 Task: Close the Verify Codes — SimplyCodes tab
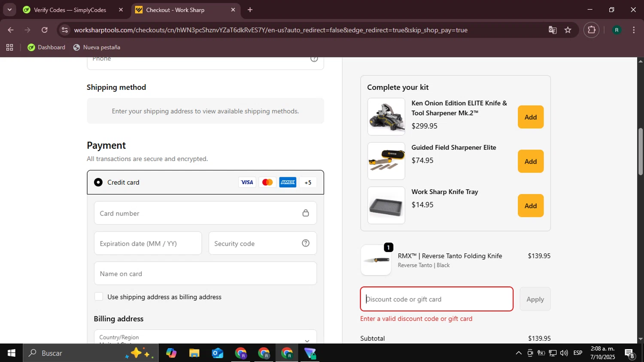coord(121,9)
